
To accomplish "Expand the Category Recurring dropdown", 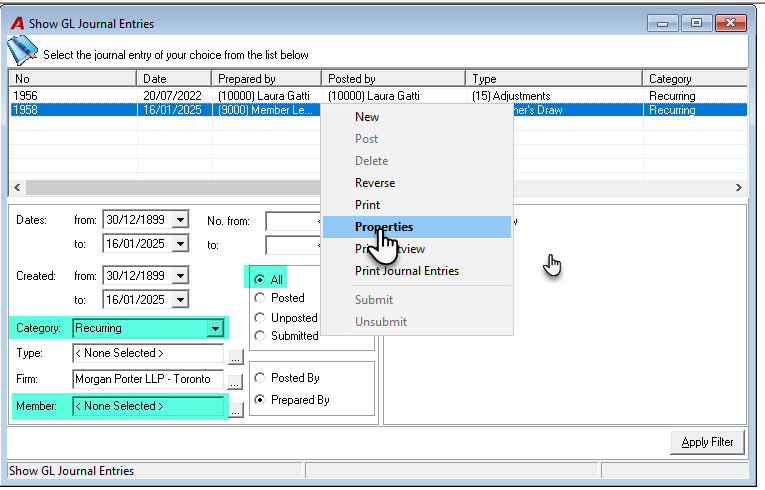I will [x=215, y=328].
